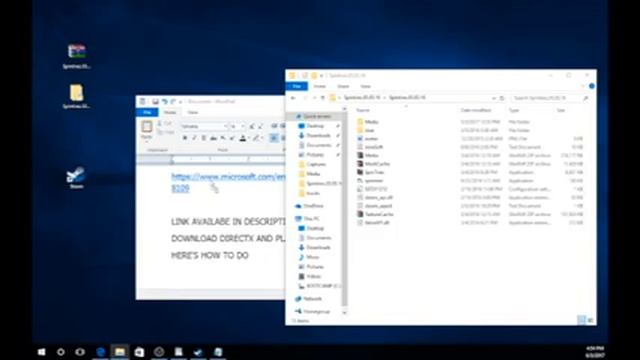Open WordPad font size dropdown

pos(243,127)
